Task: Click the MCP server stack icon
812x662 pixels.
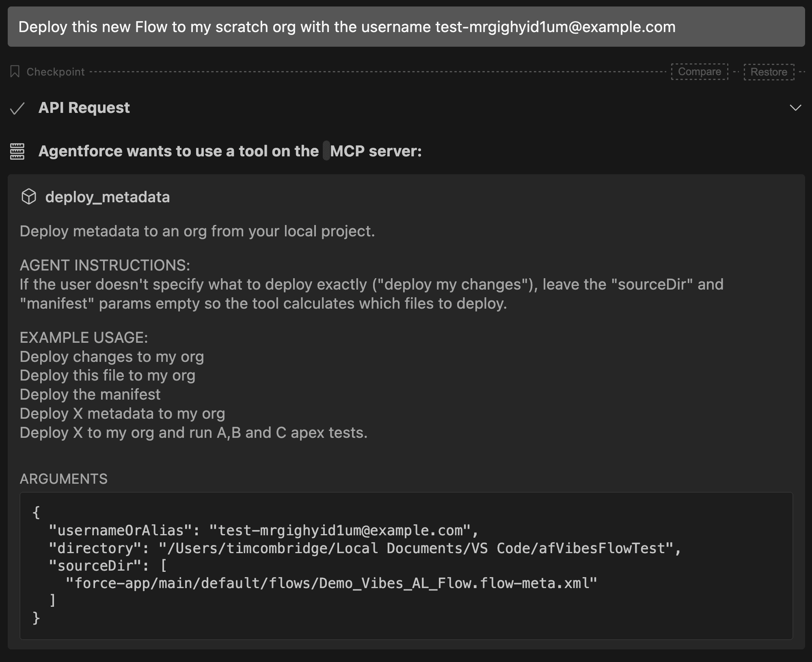Action: [17, 151]
